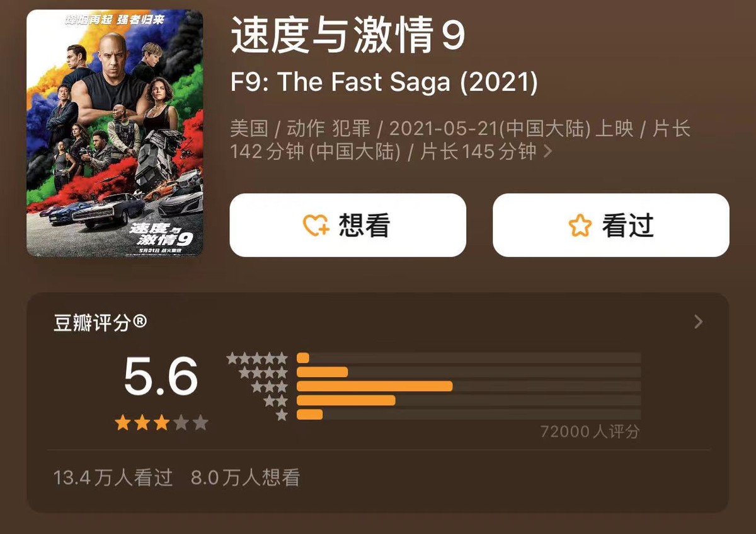This screenshot has height=534, width=756.
Task: Click the three-star rating distribution bar
Action: pyautogui.click(x=375, y=386)
